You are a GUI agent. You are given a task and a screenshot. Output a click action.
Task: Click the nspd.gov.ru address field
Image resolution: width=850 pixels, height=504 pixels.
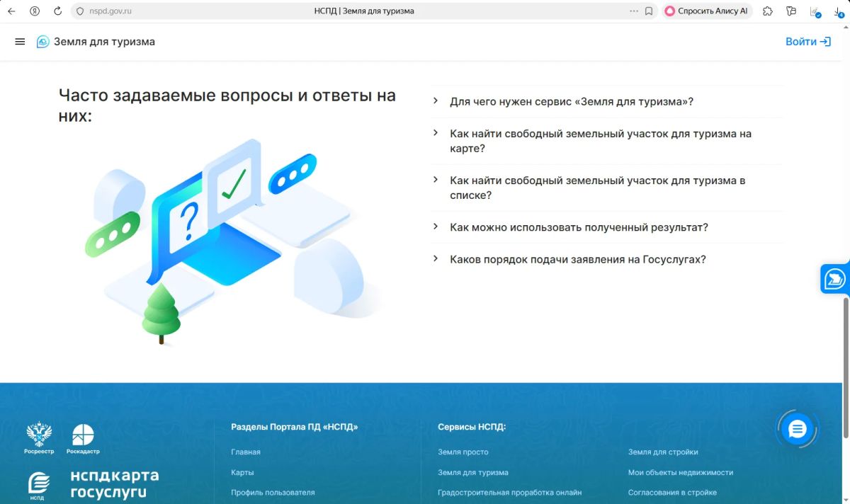click(x=110, y=11)
